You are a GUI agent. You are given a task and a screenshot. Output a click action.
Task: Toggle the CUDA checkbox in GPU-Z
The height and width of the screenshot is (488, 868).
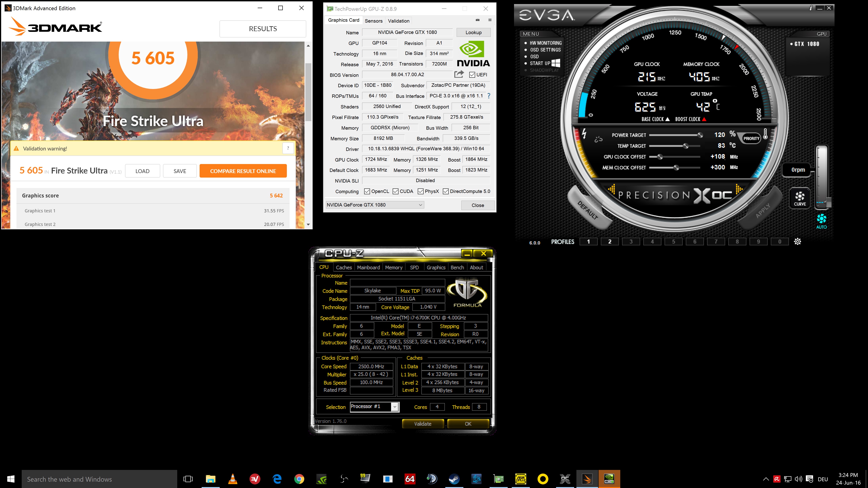coord(396,191)
